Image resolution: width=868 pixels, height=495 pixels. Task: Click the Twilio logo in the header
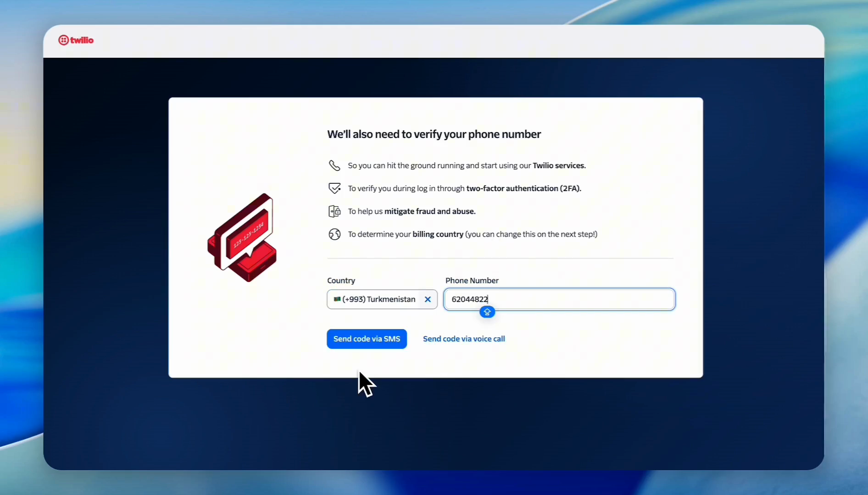[76, 40]
